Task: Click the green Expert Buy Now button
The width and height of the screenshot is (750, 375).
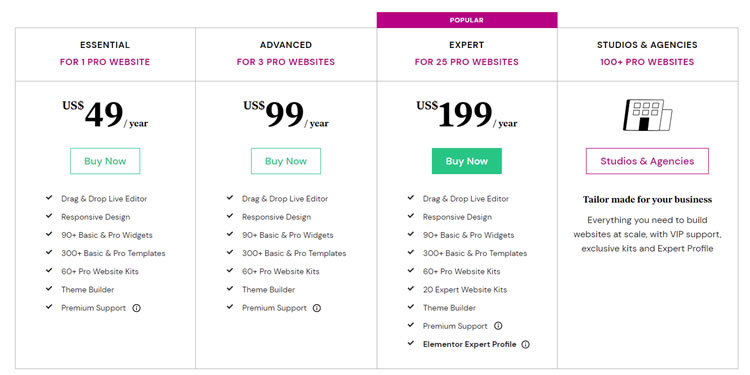Action: point(467,161)
